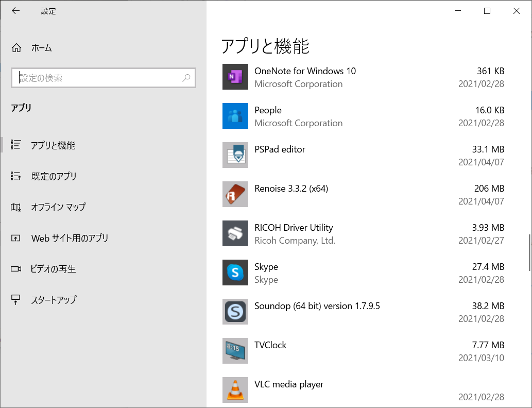Select VLC media player app name
The width and height of the screenshot is (532, 408).
(289, 384)
